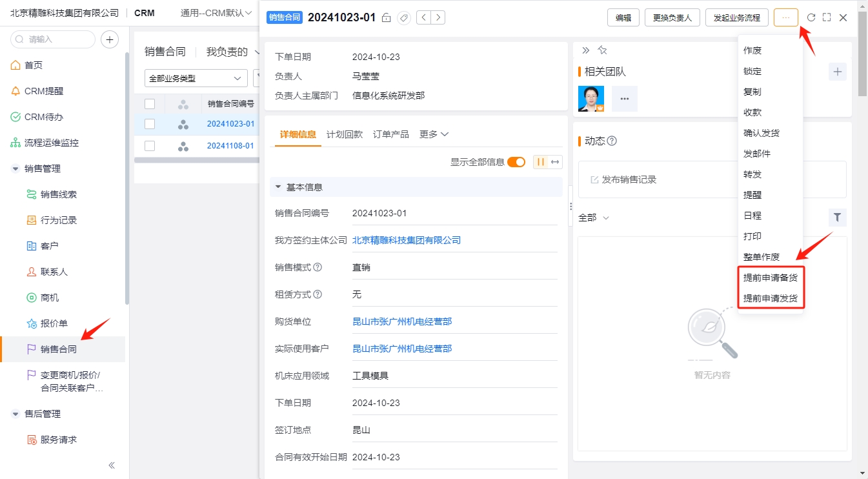Image resolution: width=868 pixels, height=479 pixels.
Task: Click help icon next to 动态
Action: tap(612, 141)
